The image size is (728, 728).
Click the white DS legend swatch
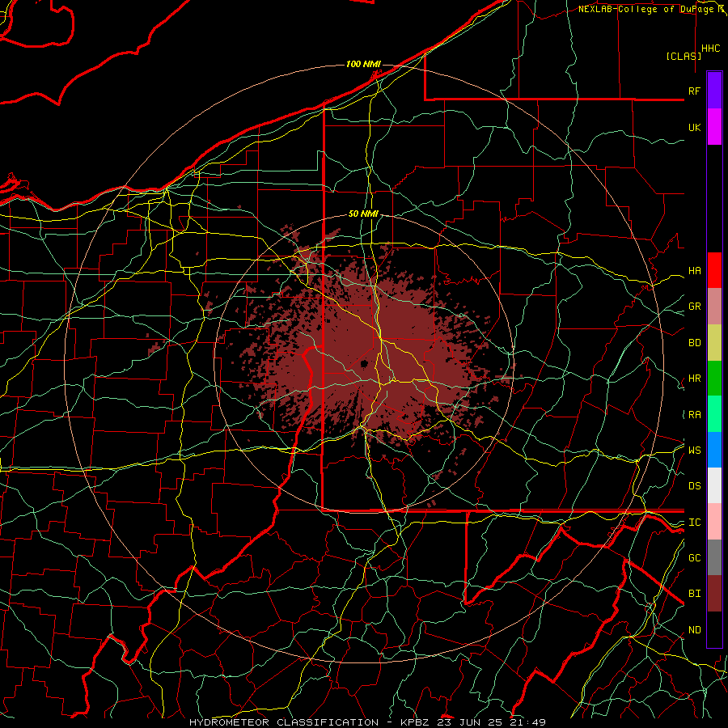click(714, 485)
